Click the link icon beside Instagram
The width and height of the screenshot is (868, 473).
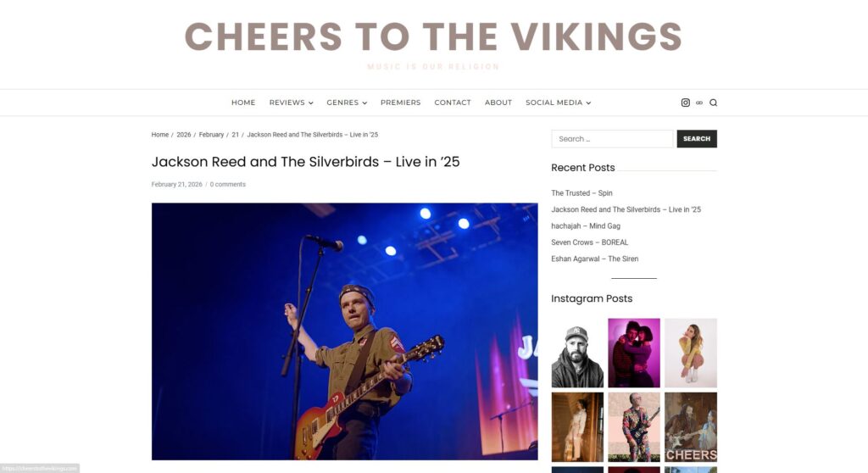point(699,103)
